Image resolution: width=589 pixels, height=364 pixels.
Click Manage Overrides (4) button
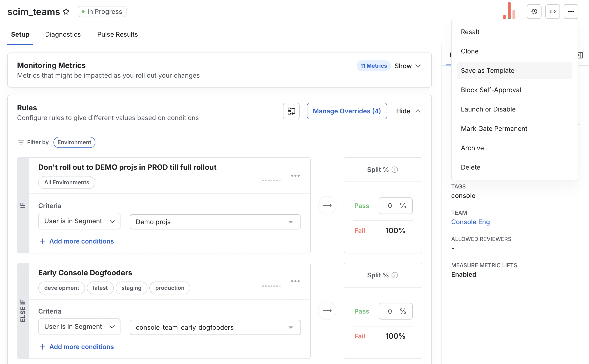pos(347,111)
